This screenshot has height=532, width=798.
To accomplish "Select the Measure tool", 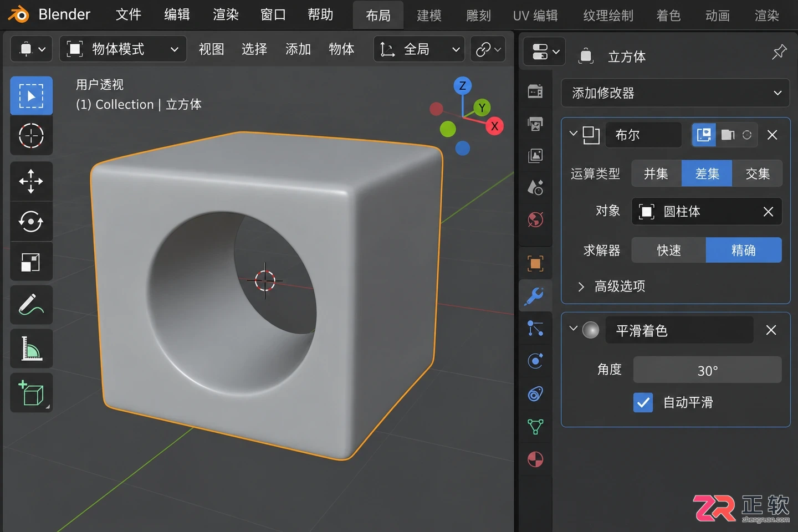I will click(32, 349).
